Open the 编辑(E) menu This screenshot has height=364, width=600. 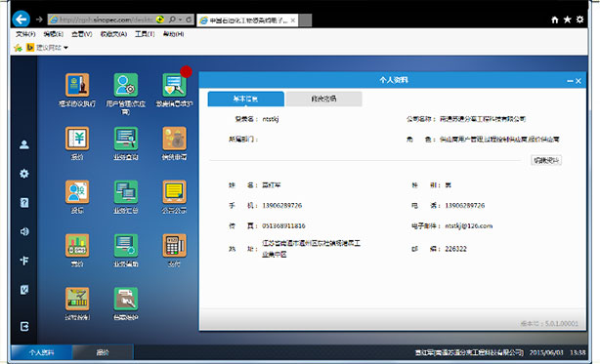click(53, 34)
